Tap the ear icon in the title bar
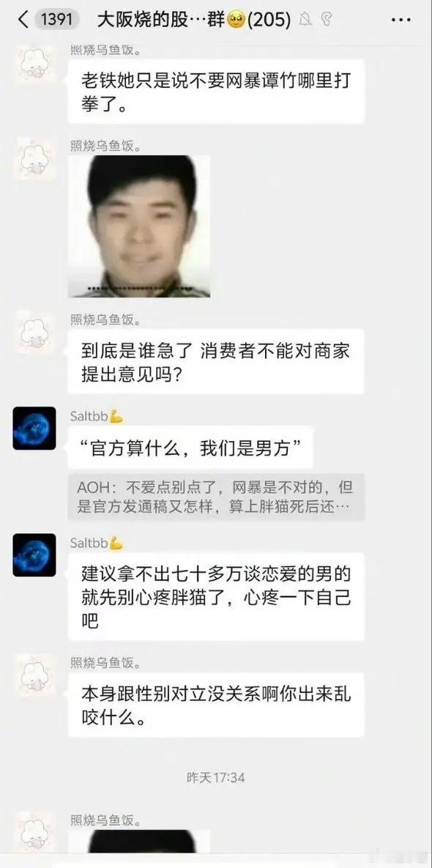Viewport: 432px width, 868px height. 327,21
